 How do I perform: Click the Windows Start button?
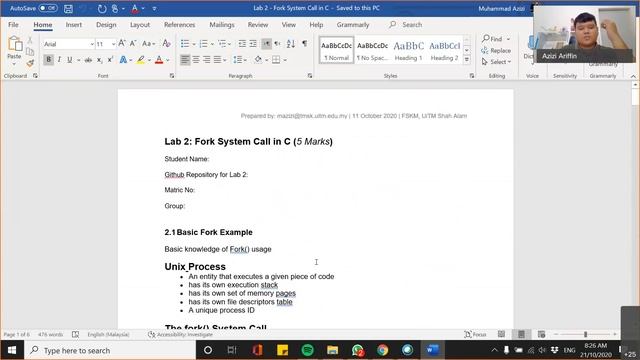(x=12, y=350)
